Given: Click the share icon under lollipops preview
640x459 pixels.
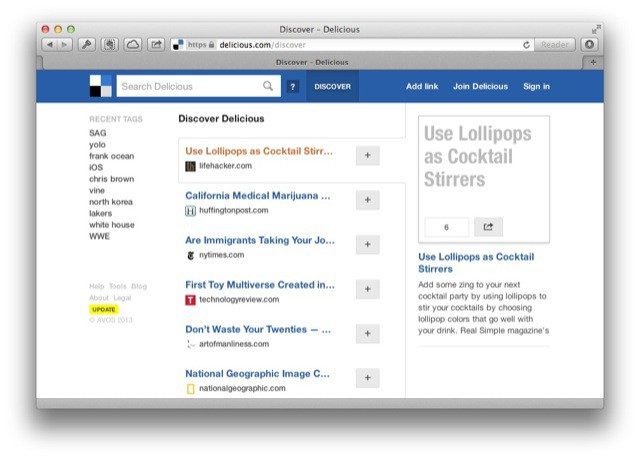Looking at the screenshot, I should (x=488, y=227).
